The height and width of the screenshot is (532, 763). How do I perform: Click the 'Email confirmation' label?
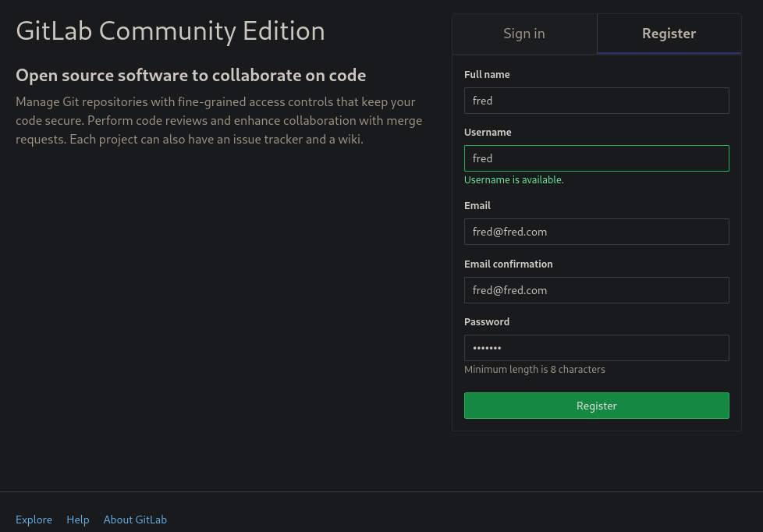[x=509, y=264]
